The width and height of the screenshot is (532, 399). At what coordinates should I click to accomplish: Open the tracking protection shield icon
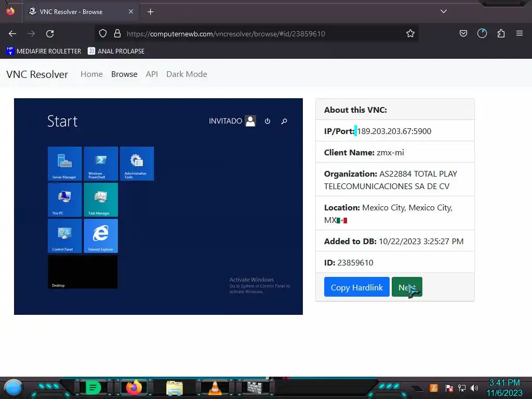pyautogui.click(x=103, y=33)
